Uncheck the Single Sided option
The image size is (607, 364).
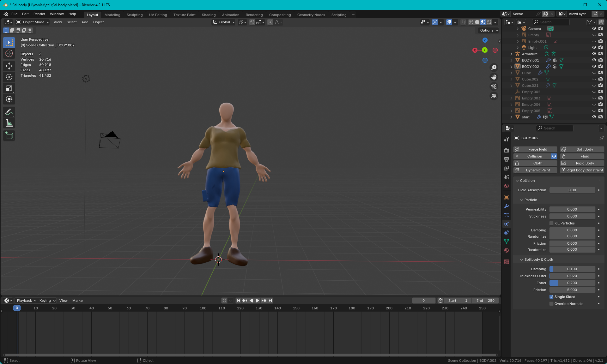pyautogui.click(x=551, y=297)
